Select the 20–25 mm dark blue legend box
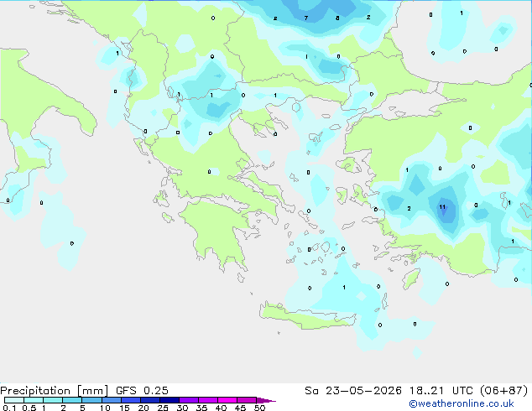The height and width of the screenshot is (411, 532). pyautogui.click(x=150, y=400)
